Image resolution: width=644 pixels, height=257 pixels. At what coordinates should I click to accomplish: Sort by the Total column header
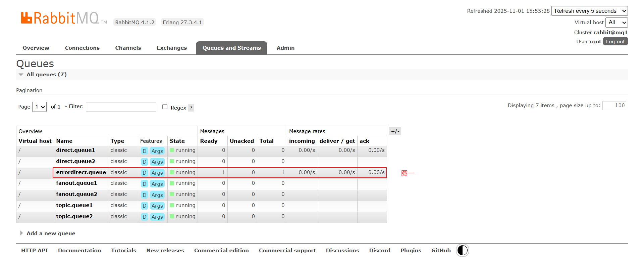click(267, 141)
